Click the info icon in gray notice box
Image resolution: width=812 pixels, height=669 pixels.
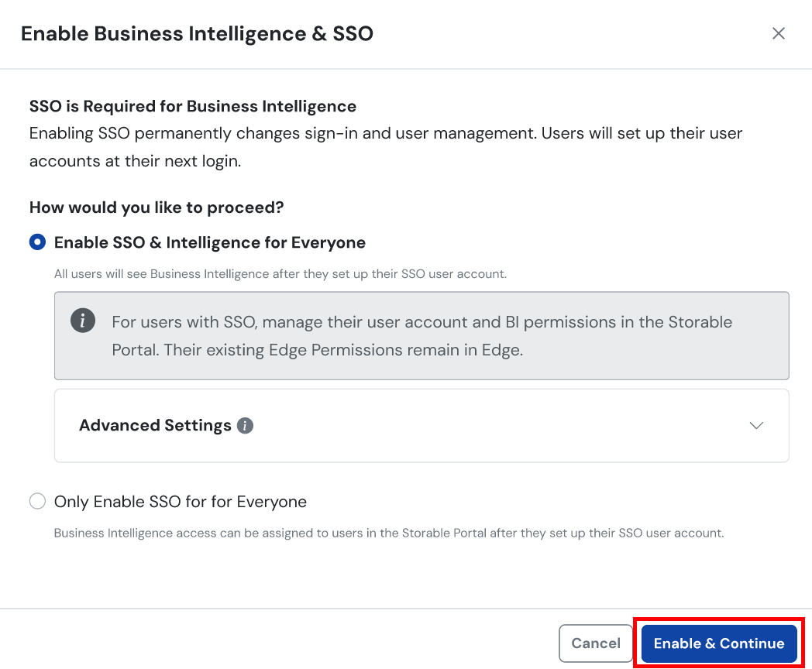[83, 321]
